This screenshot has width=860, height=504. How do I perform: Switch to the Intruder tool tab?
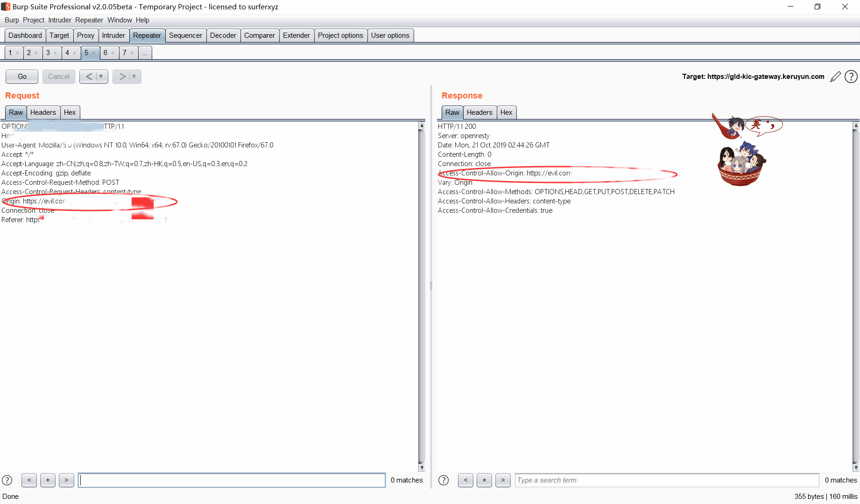[113, 35]
